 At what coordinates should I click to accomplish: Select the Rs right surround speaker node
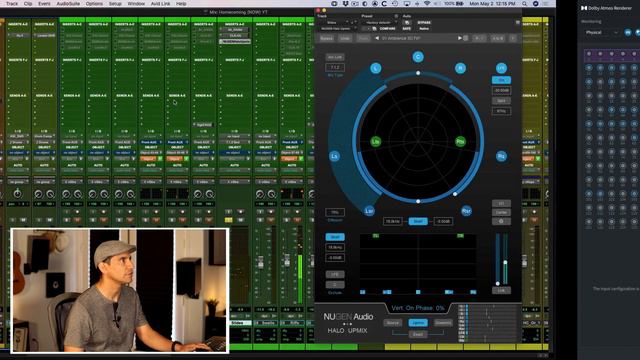pyautogui.click(x=501, y=156)
